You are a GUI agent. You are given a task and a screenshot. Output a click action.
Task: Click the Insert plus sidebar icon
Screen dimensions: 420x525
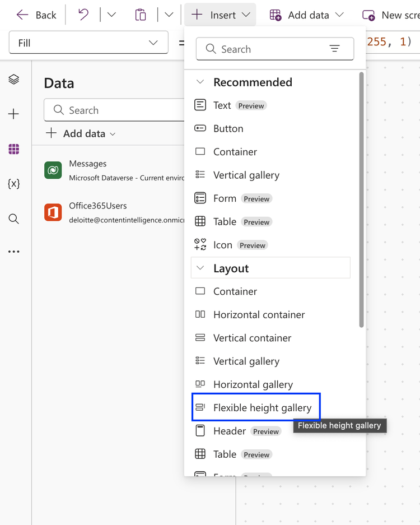click(14, 114)
